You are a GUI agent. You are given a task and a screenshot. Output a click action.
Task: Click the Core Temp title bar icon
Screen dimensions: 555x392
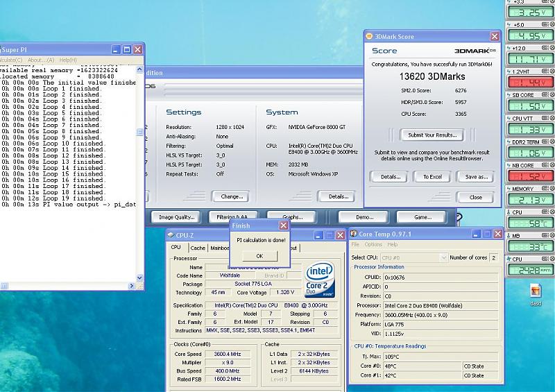pyautogui.click(x=354, y=234)
